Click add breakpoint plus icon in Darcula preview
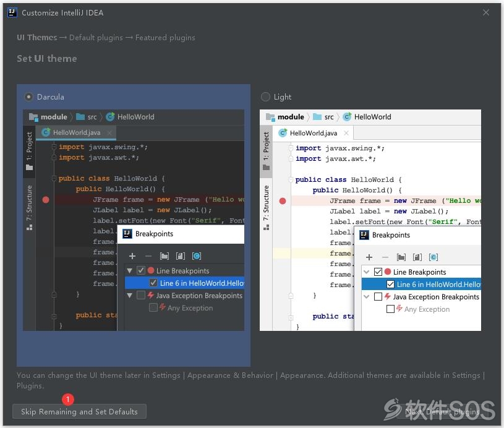Image resolution: width=504 pixels, height=428 pixels. 132,256
